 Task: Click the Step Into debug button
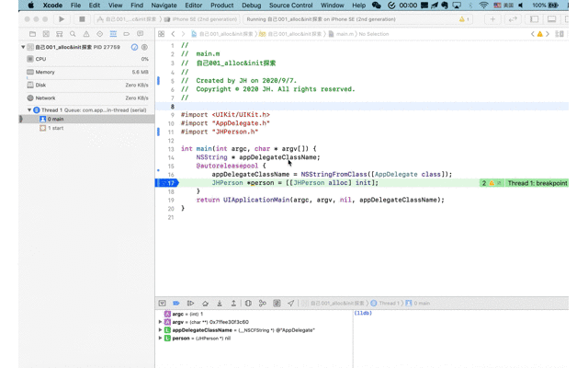(x=220, y=303)
